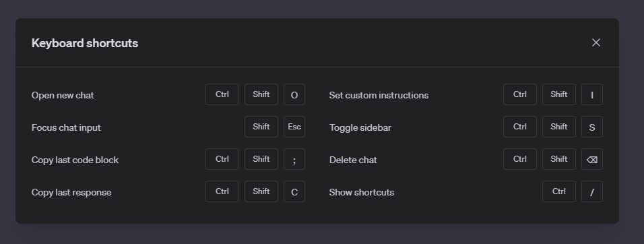Click the C key for Copy last response

(294, 192)
